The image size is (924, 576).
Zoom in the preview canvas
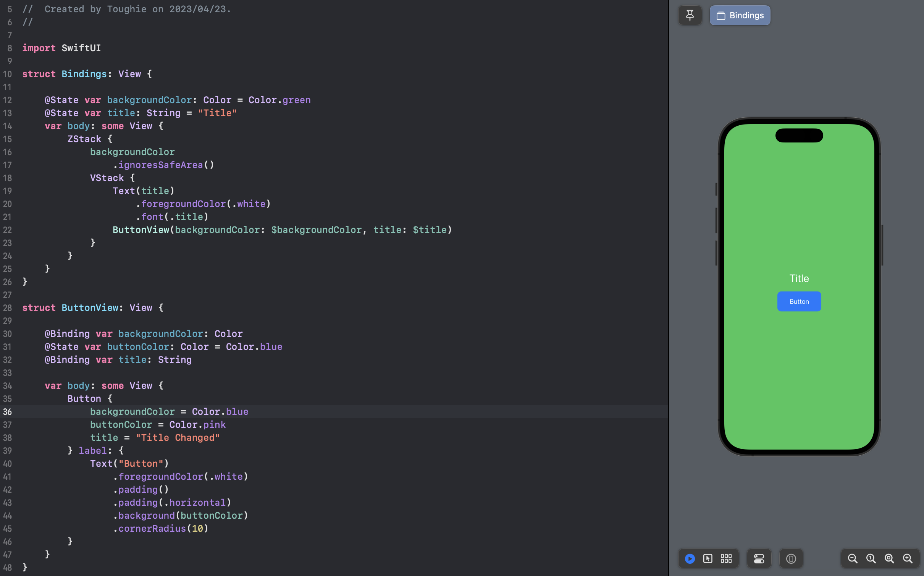tap(907, 558)
